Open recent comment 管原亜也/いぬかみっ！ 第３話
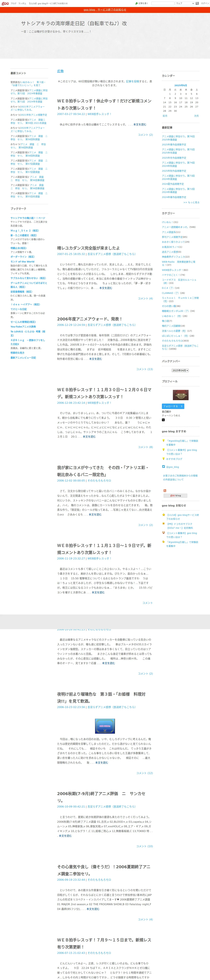 point(28,84)
